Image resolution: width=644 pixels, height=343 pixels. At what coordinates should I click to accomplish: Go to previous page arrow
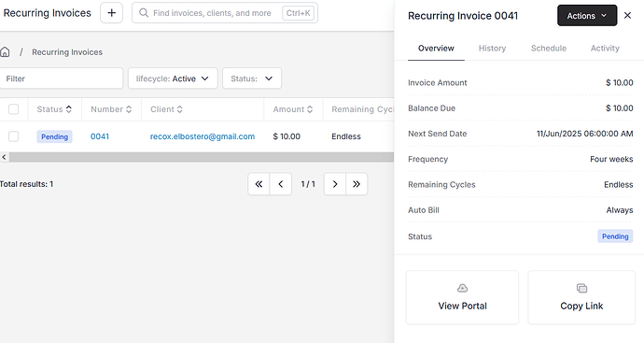pyautogui.click(x=281, y=184)
